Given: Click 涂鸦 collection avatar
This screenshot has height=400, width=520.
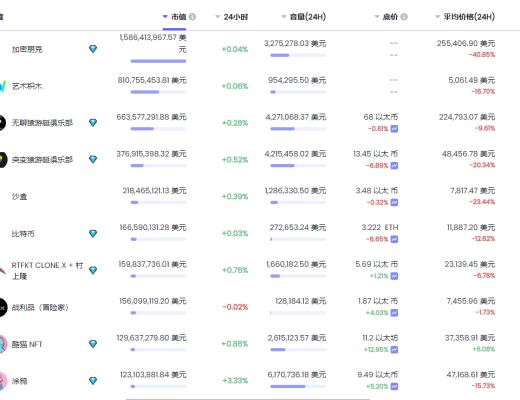Looking at the screenshot, I should click(x=3, y=381).
